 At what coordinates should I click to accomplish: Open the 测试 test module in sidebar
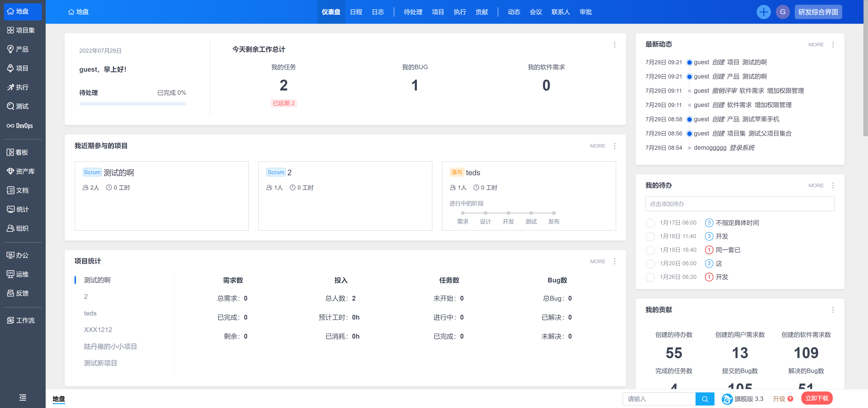click(x=18, y=106)
